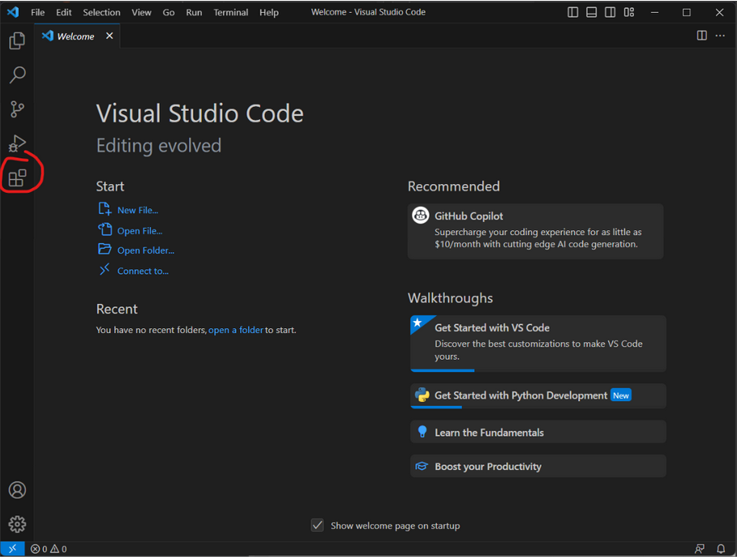Toggle the primary side bar layout button
This screenshot has height=560, width=737.
pyautogui.click(x=573, y=12)
